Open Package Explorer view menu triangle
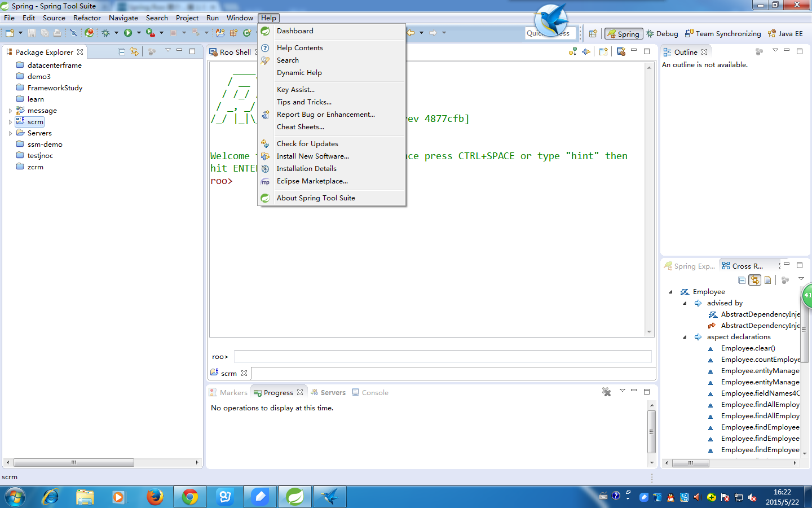812x508 pixels. pos(167,51)
